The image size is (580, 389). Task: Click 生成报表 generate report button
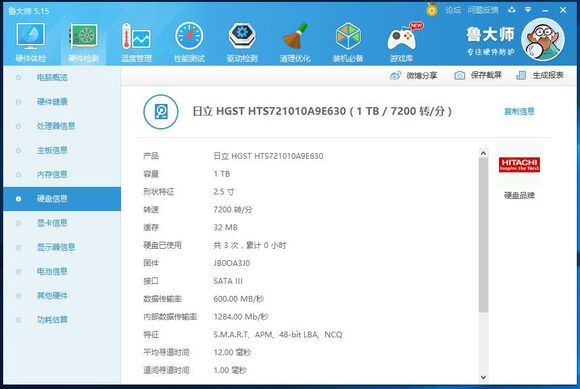[x=540, y=75]
